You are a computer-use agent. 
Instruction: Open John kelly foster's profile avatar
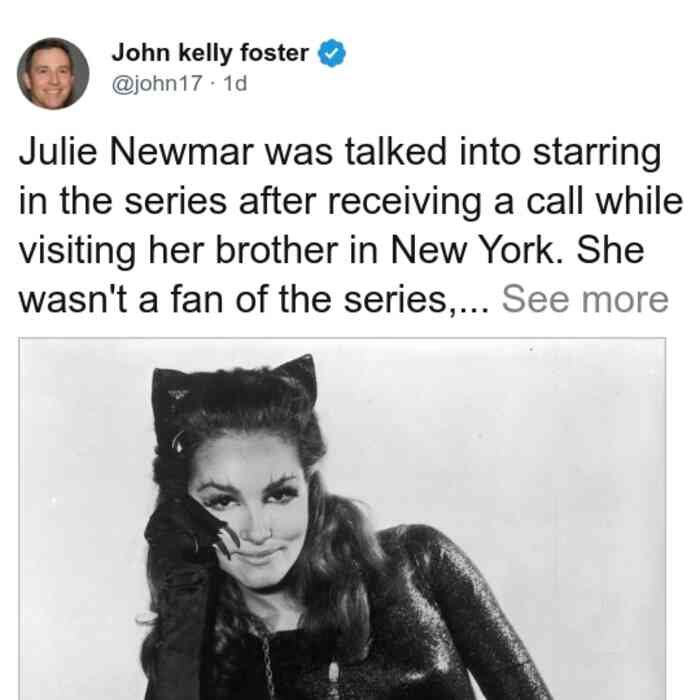53,74
